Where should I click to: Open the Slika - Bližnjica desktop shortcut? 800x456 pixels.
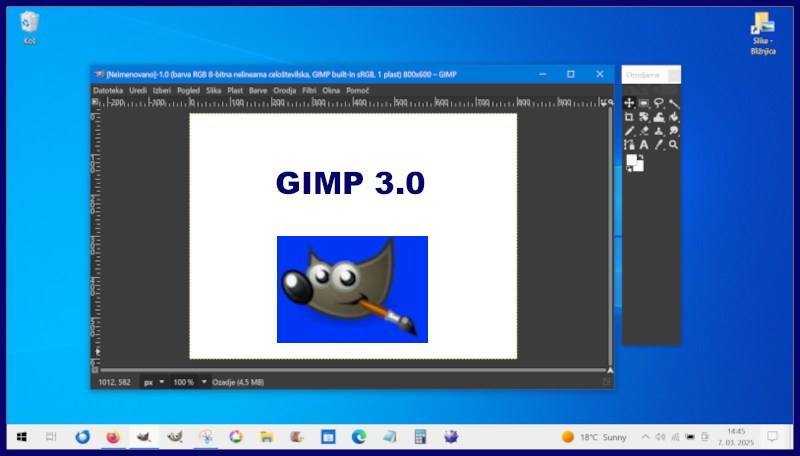pos(763,33)
